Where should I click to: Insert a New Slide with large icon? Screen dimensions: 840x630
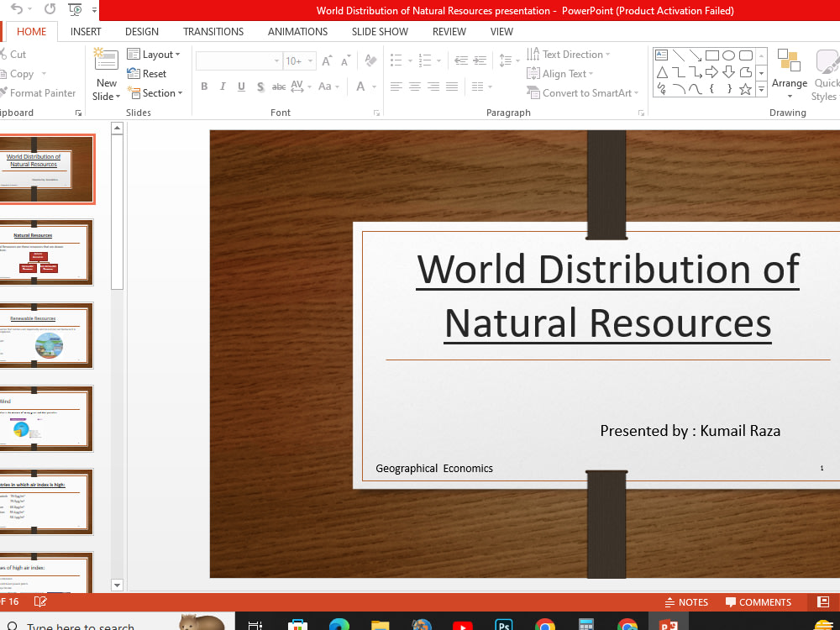107,60
